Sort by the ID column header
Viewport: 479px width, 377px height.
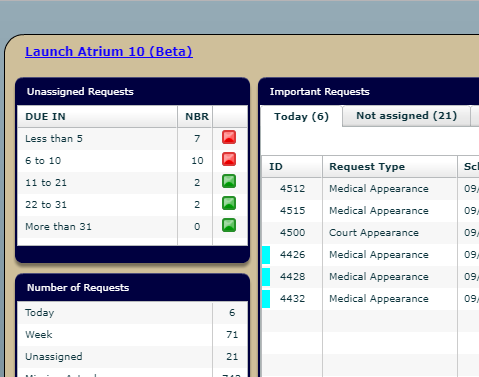[292, 166]
